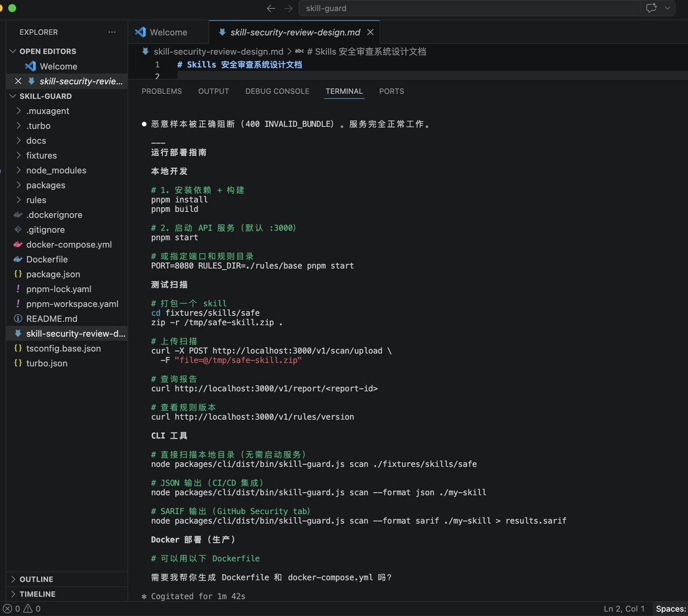Screen dimensions: 688x616
Task: Open the PROBLEMS panel tab
Action: click(x=162, y=91)
